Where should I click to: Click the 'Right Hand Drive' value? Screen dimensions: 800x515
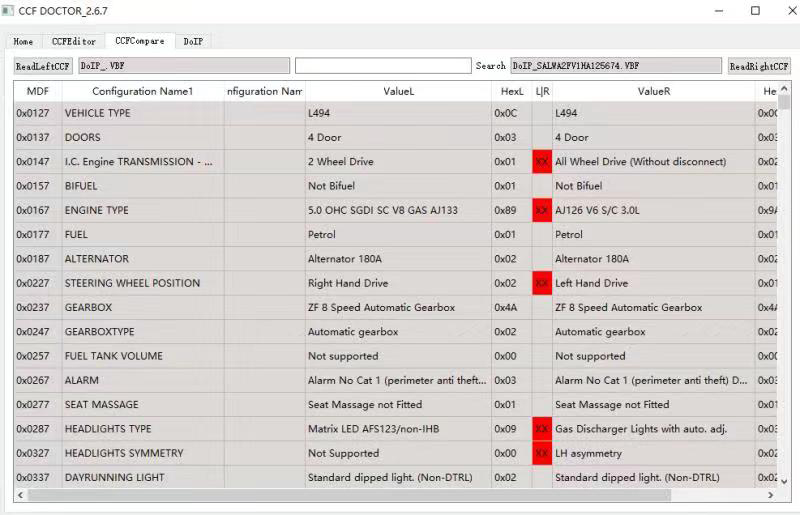click(348, 283)
